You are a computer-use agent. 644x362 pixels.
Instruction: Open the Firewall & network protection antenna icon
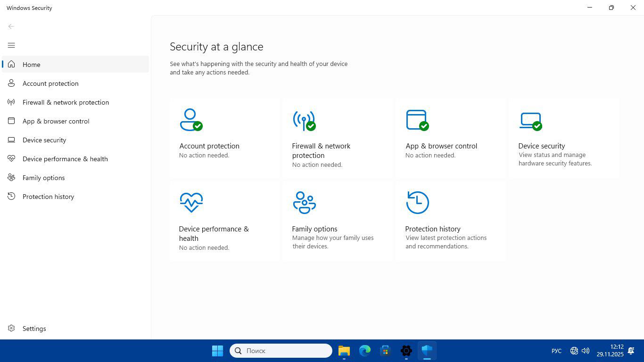click(x=304, y=120)
